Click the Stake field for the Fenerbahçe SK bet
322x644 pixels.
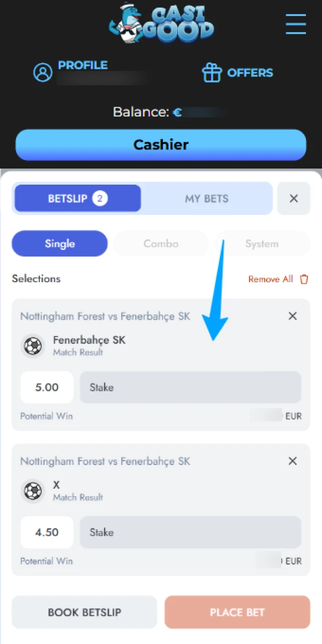[x=190, y=387]
